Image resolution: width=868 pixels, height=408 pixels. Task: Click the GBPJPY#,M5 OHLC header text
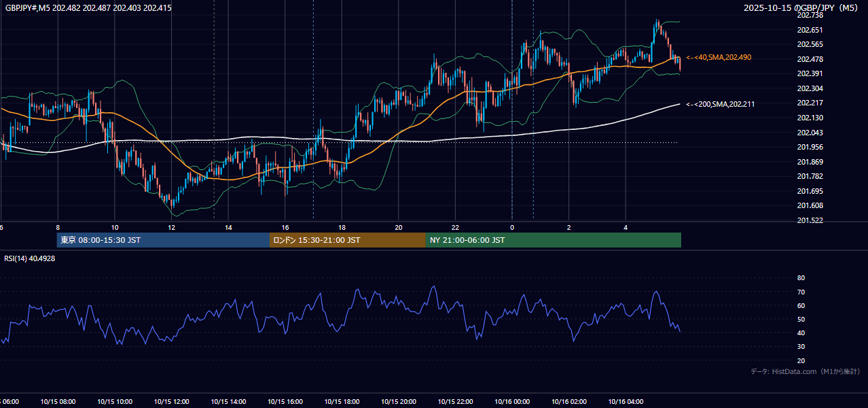pos(88,8)
